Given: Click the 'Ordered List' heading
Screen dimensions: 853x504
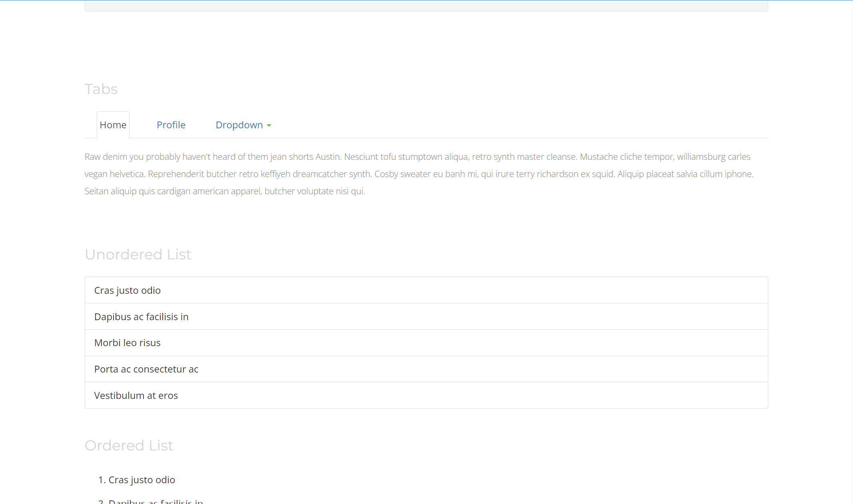Looking at the screenshot, I should coord(129,445).
